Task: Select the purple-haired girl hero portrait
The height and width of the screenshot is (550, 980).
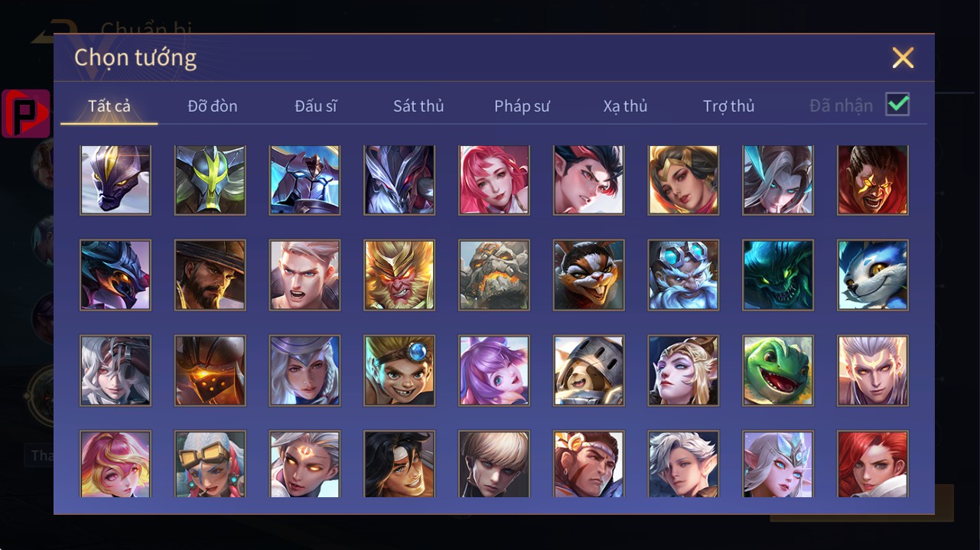Action: [x=494, y=370]
